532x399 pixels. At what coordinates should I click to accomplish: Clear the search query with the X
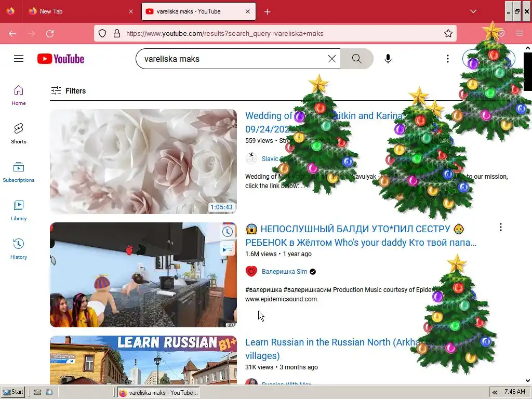click(332, 59)
